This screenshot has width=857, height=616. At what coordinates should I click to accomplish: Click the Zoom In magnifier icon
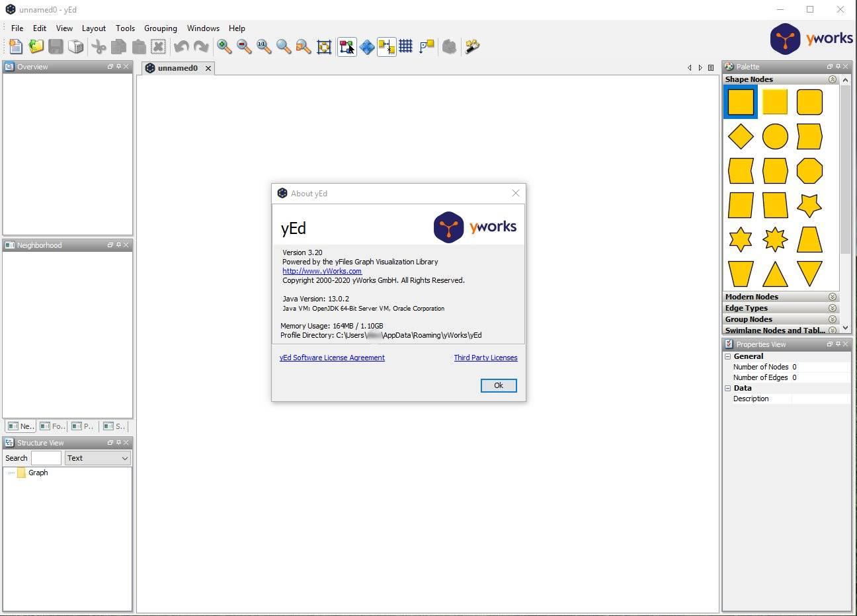(x=224, y=46)
